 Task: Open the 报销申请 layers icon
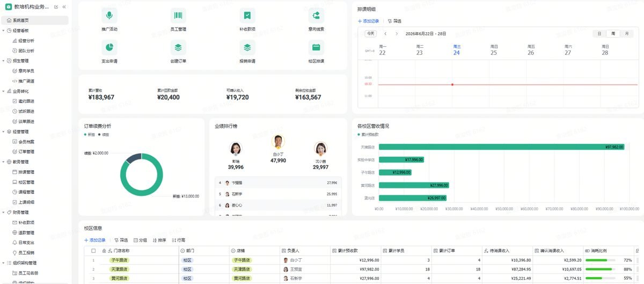(x=247, y=47)
